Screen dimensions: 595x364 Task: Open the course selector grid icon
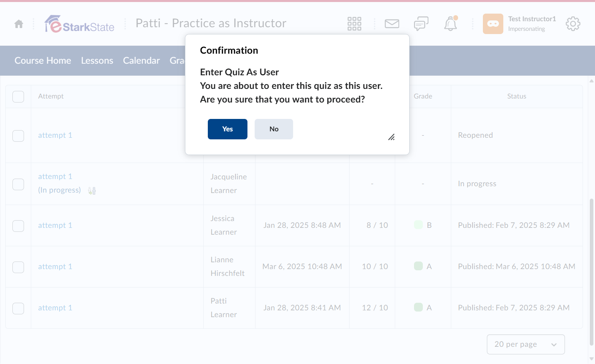[354, 24]
